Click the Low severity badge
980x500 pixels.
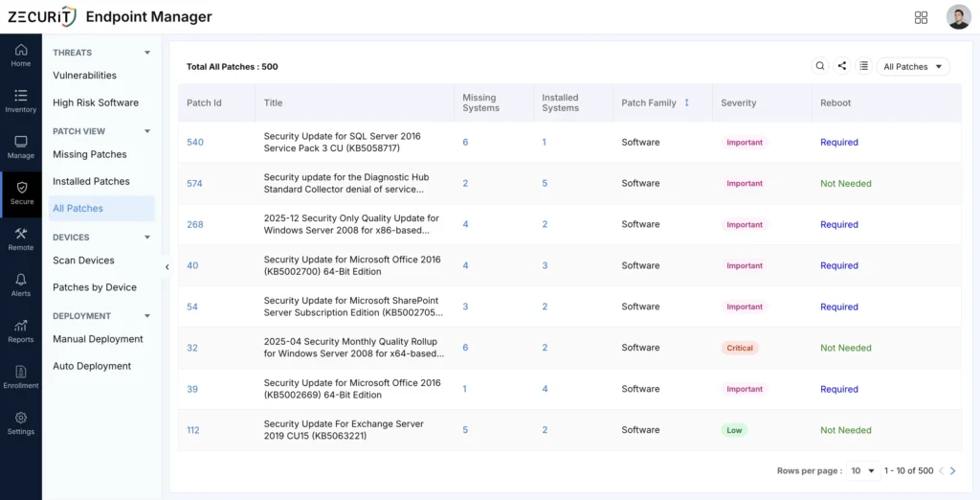[x=734, y=430]
